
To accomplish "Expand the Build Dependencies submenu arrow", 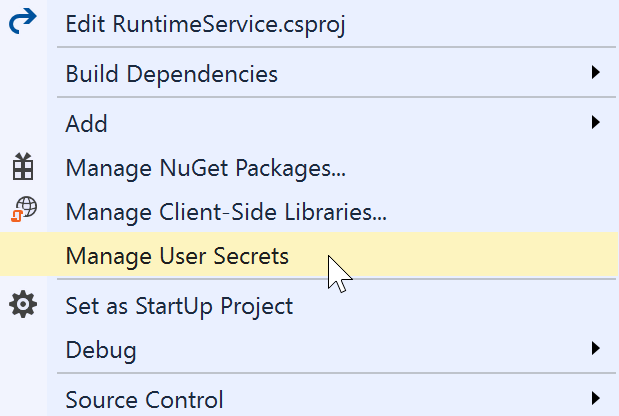I will [x=596, y=73].
